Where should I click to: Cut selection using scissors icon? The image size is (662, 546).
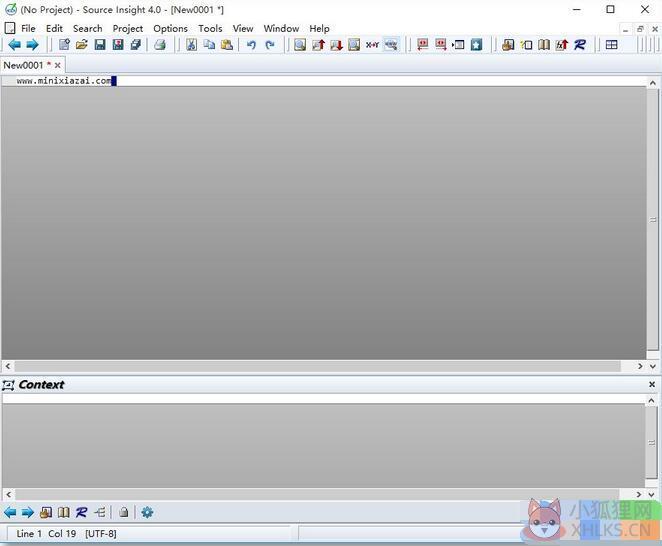click(x=191, y=44)
